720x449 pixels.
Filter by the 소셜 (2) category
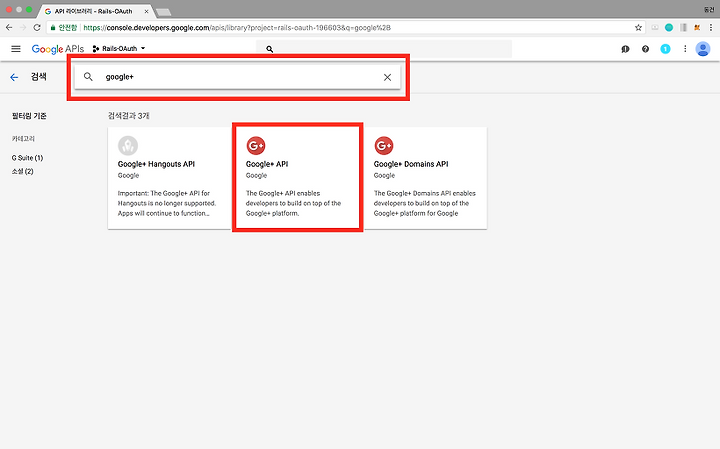click(x=22, y=171)
